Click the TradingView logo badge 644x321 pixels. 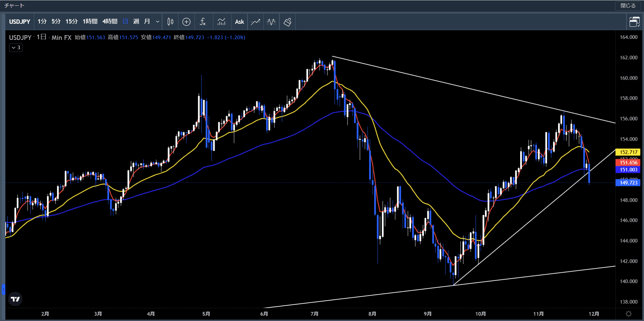tap(15, 299)
